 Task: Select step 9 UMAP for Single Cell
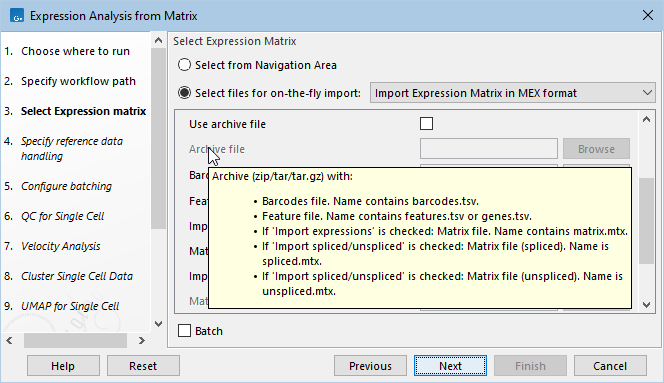70,306
